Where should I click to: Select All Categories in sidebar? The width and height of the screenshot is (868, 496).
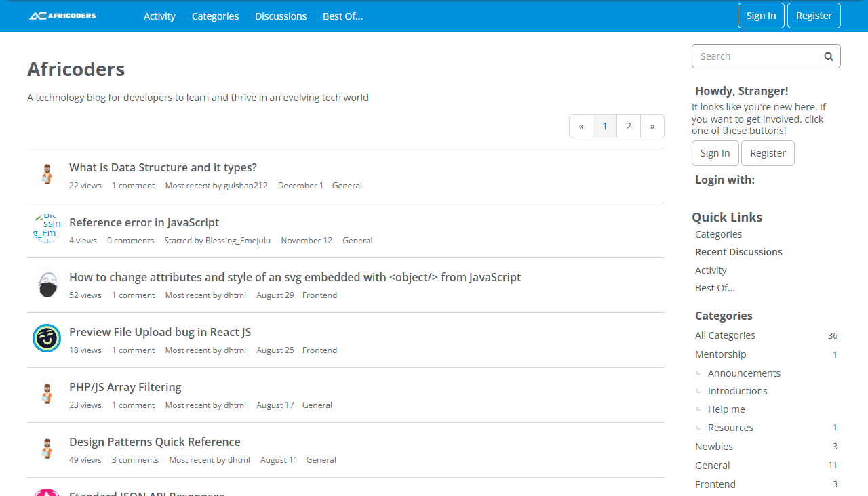725,335
